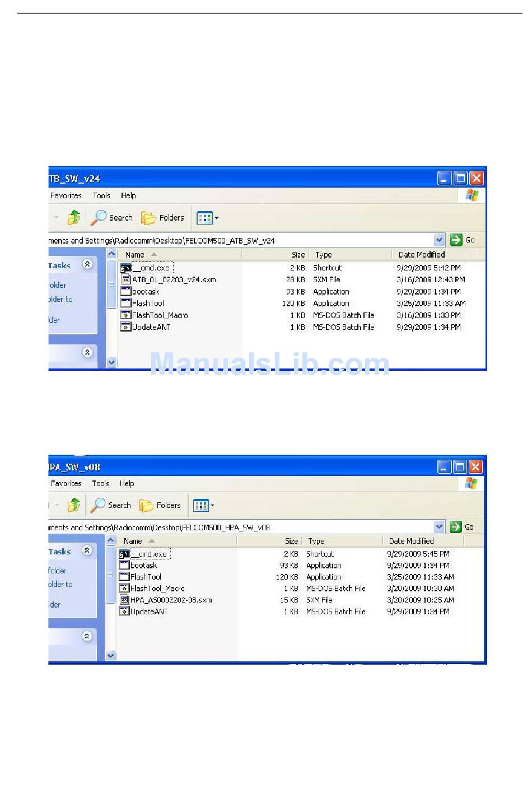Click scroll down arrow in HPA_SW_v08 task pane
This screenshot has height=789, width=532.
pyautogui.click(x=110, y=656)
